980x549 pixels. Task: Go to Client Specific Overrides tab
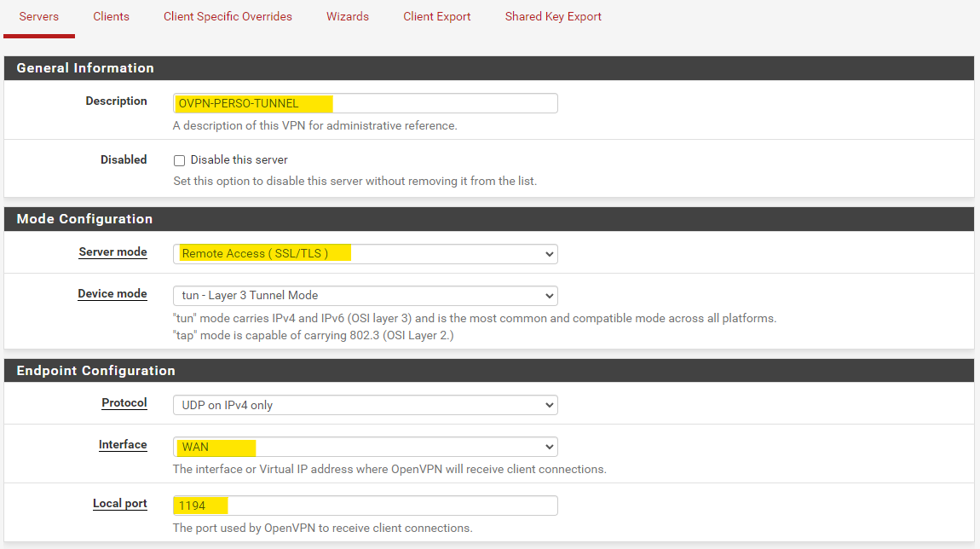click(228, 16)
